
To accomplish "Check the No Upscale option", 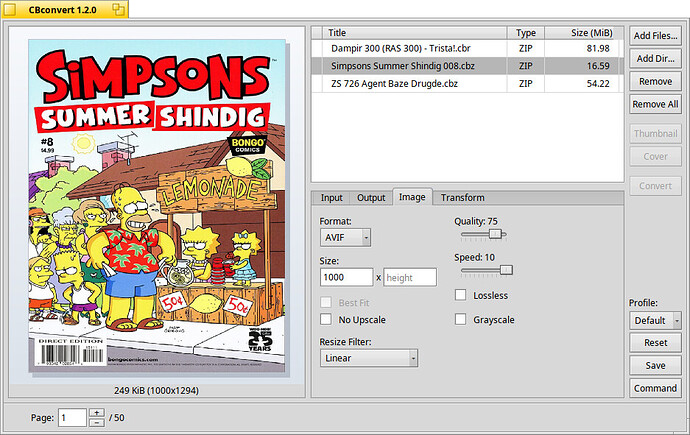I will pos(326,319).
